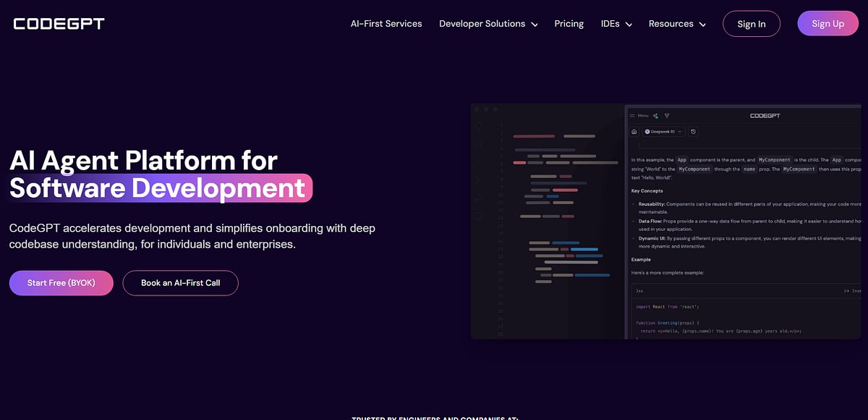This screenshot has width=868, height=420.
Task: Click the Sign Up button
Action: (x=827, y=22)
